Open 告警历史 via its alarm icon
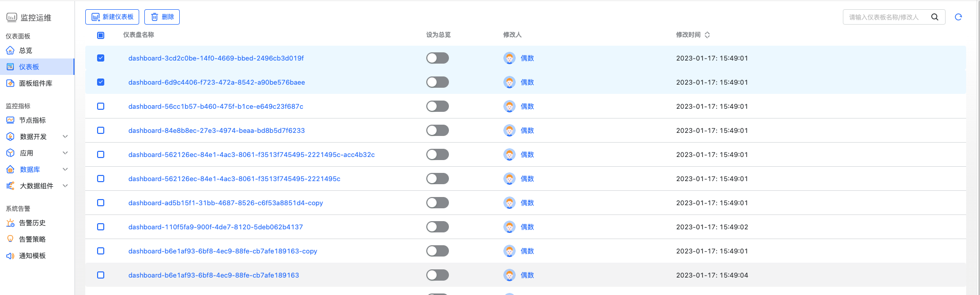Viewport: 980px width, 295px height. [10, 223]
